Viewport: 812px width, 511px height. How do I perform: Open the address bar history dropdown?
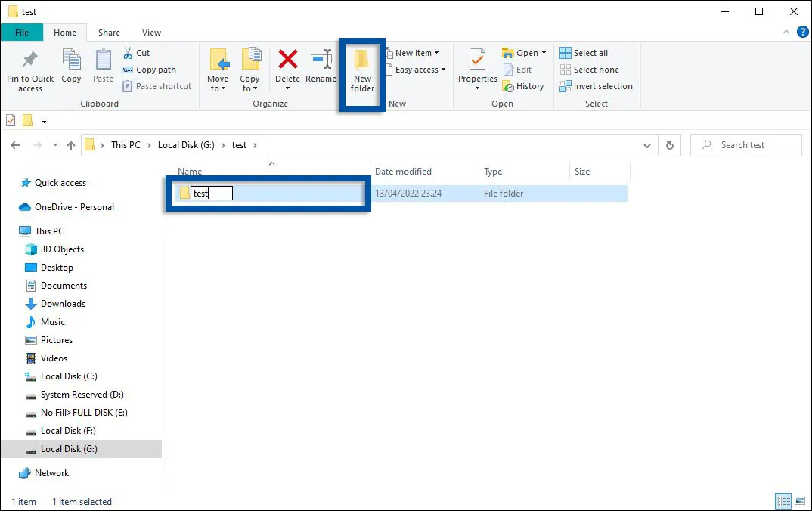point(646,144)
